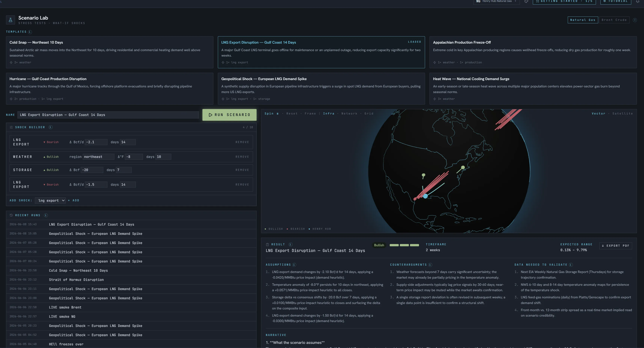Switch globe to Vector view
644x348 pixels.
[x=599, y=114]
